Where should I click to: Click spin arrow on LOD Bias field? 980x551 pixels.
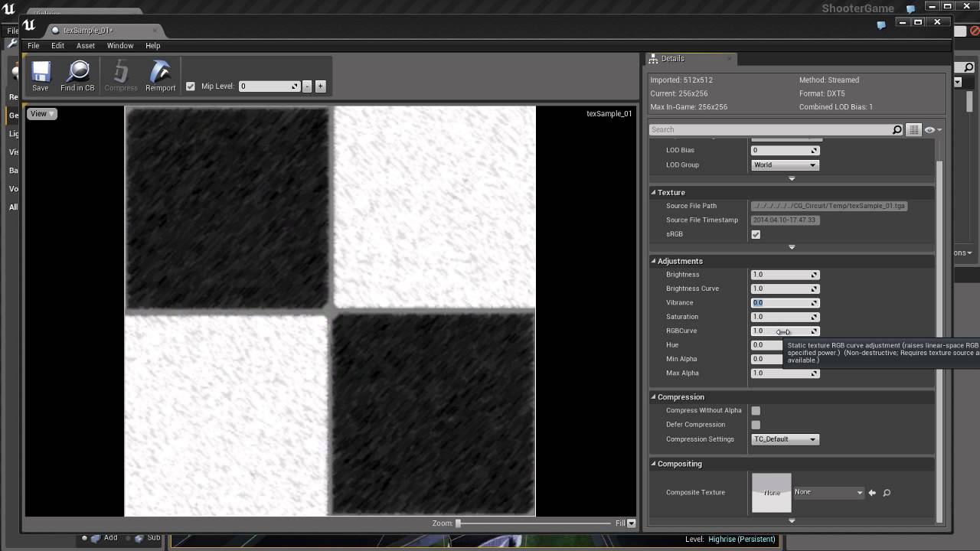(x=815, y=151)
